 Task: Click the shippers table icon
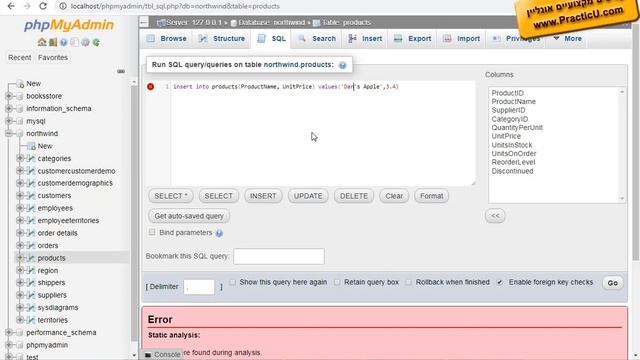(31, 282)
